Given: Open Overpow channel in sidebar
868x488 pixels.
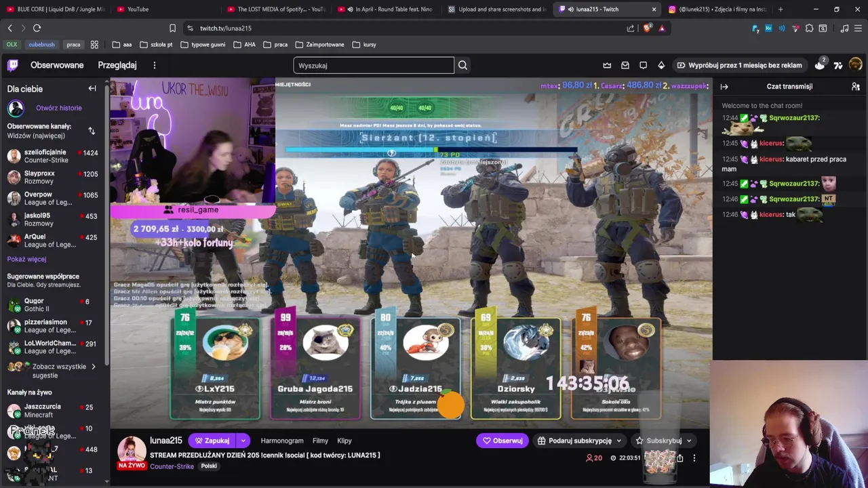Looking at the screenshot, I should [53, 199].
